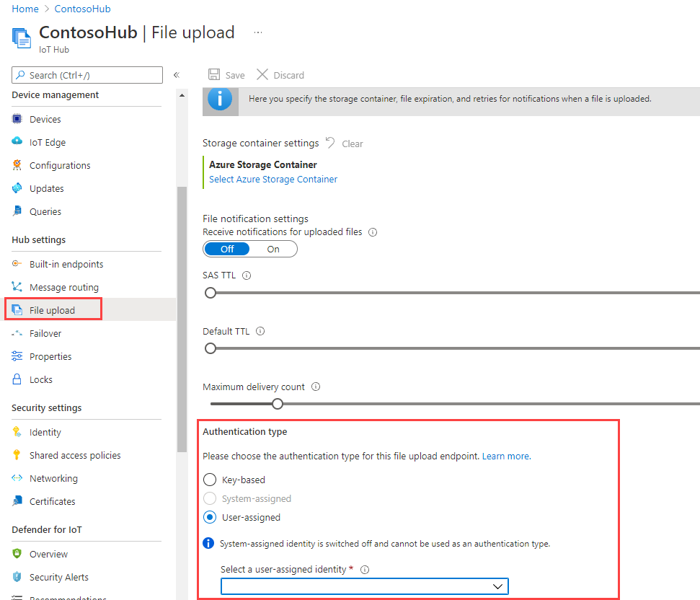The height and width of the screenshot is (600, 700).
Task: Click the Identity key icon
Action: point(17,432)
